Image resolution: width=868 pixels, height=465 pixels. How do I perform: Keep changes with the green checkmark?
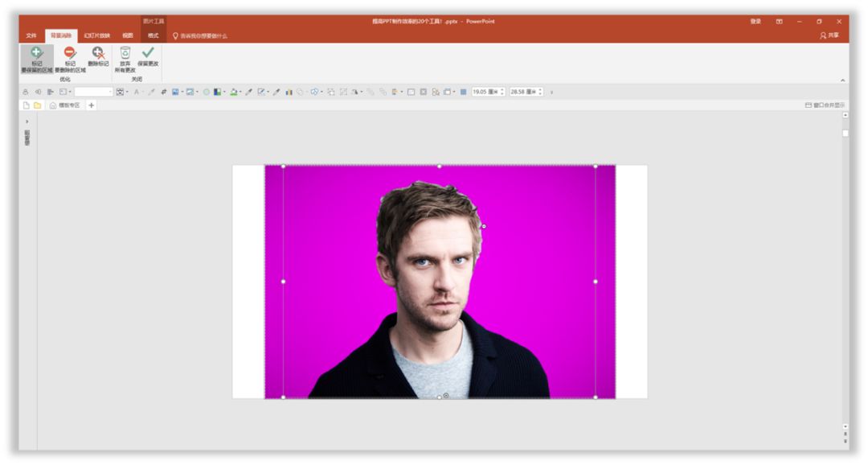pyautogui.click(x=148, y=56)
